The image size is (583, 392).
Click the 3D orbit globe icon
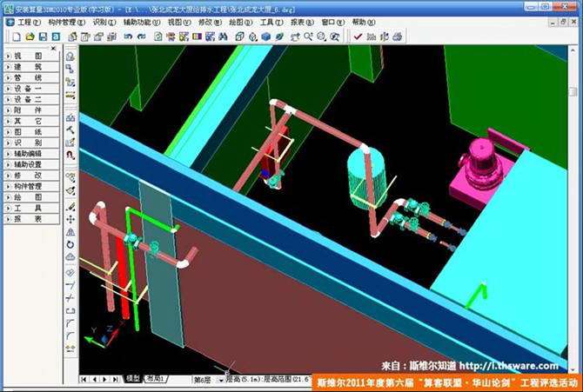(x=279, y=37)
